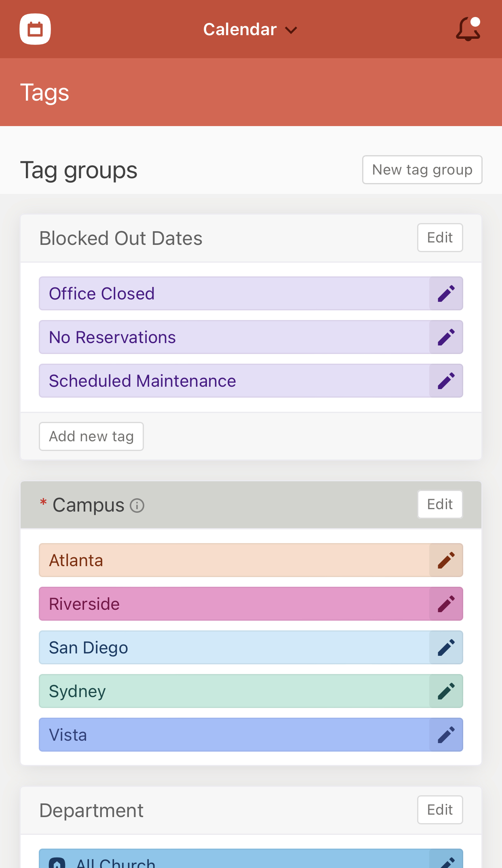Edit the No Reservations tag pencil
The width and height of the screenshot is (502, 868).
click(446, 337)
